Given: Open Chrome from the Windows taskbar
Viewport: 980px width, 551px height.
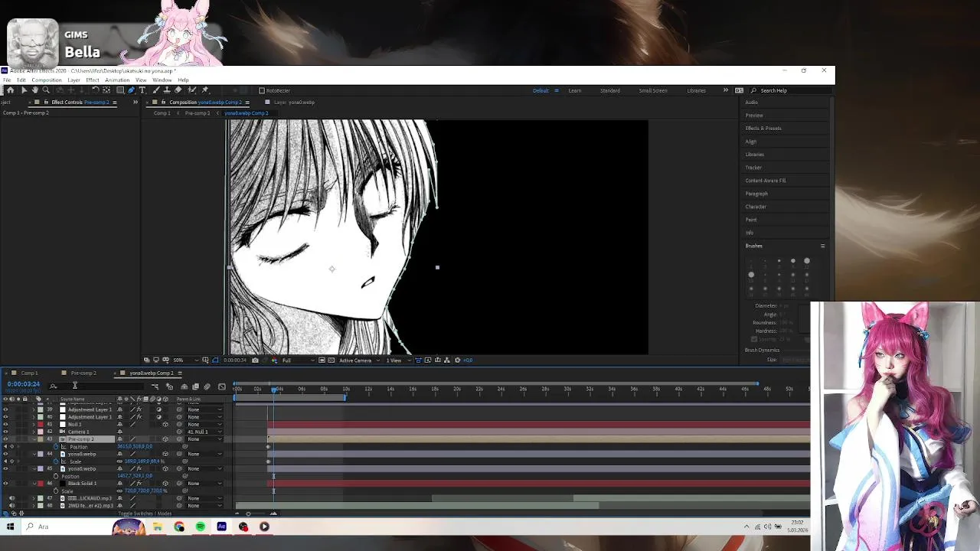Looking at the screenshot, I should point(179,527).
